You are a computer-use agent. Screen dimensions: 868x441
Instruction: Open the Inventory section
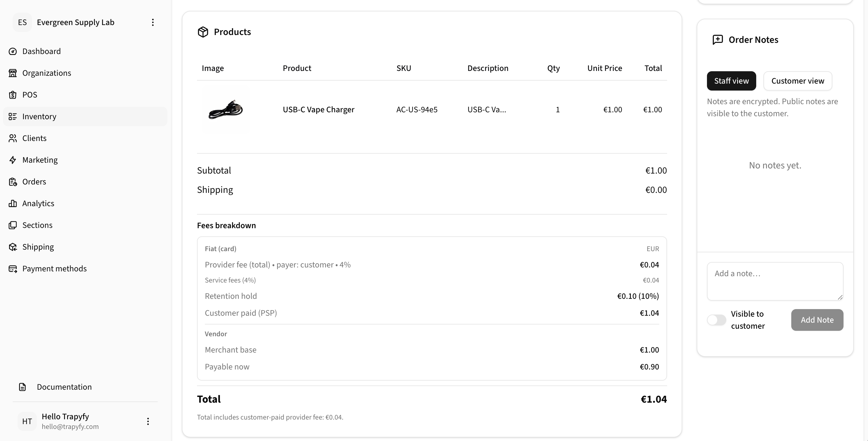[85, 117]
